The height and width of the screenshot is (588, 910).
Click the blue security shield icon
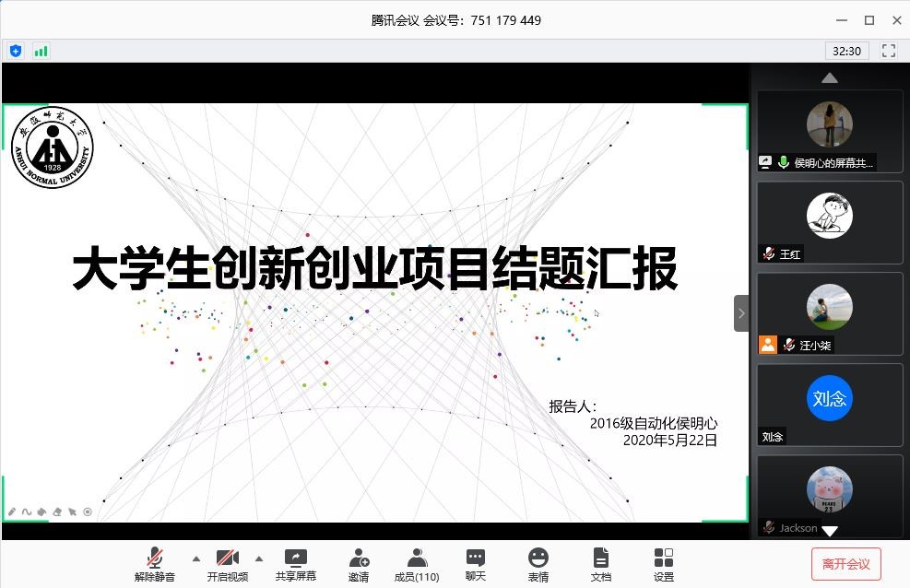pos(16,51)
